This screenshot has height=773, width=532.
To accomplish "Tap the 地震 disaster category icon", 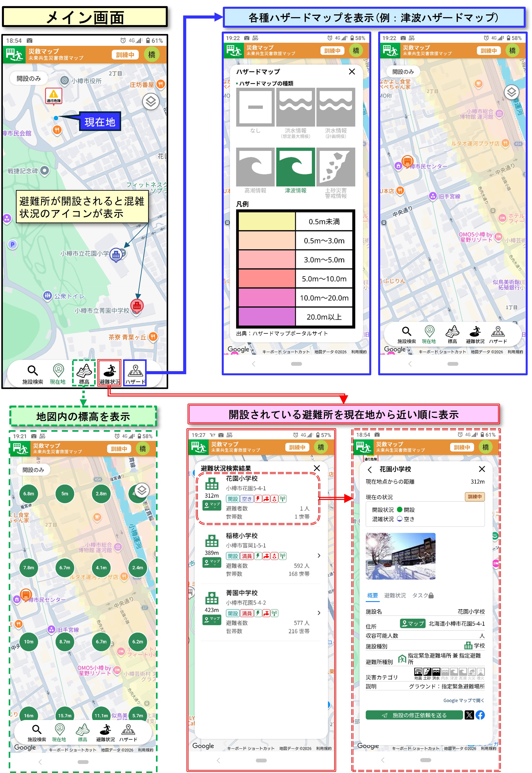I will coord(418,672).
